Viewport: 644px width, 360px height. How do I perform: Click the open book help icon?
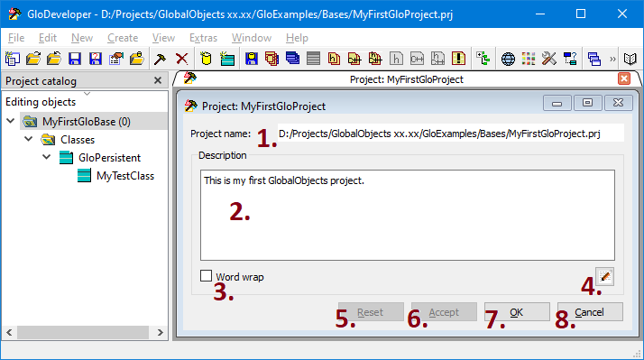(x=630, y=59)
